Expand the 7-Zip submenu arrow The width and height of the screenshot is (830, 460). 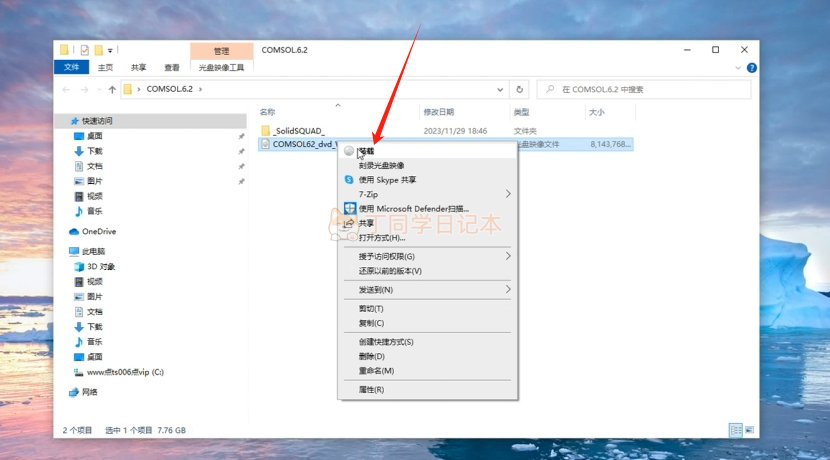(508, 194)
